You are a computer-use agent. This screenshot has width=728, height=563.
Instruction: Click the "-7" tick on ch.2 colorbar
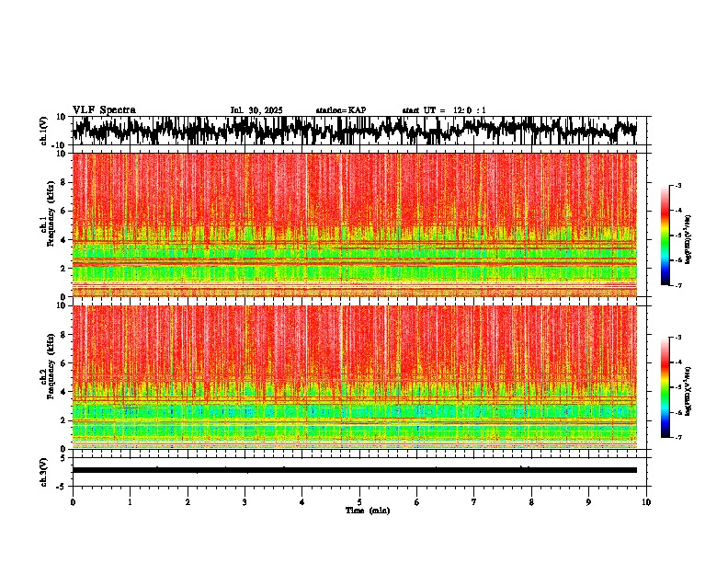(x=677, y=437)
